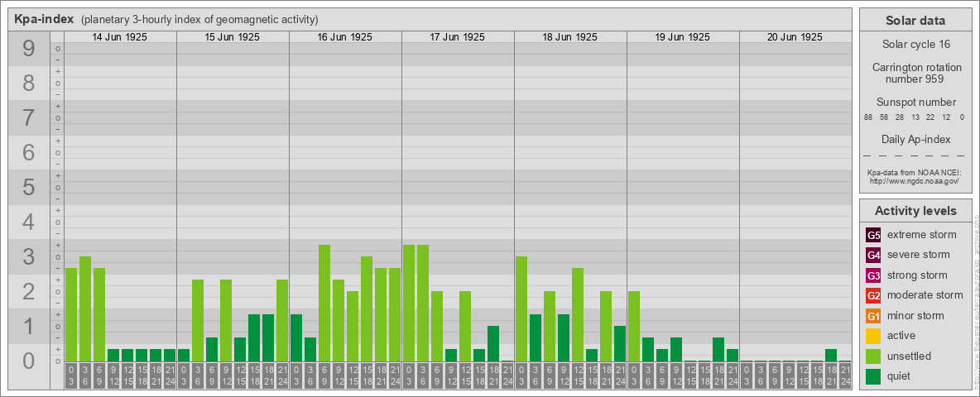Click the 16 Jun 15–18h bar
The image size is (980, 397).
[366, 309]
